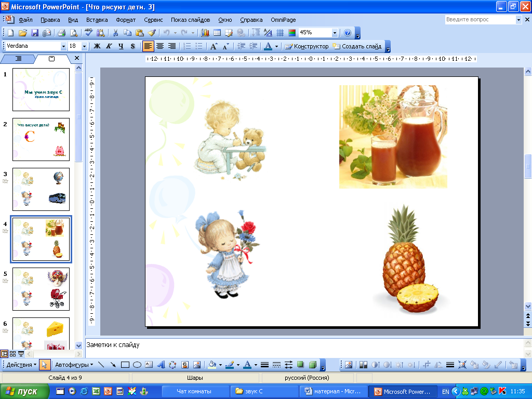
Task: Select the Rectangle drawing tool
Action: tap(125, 365)
